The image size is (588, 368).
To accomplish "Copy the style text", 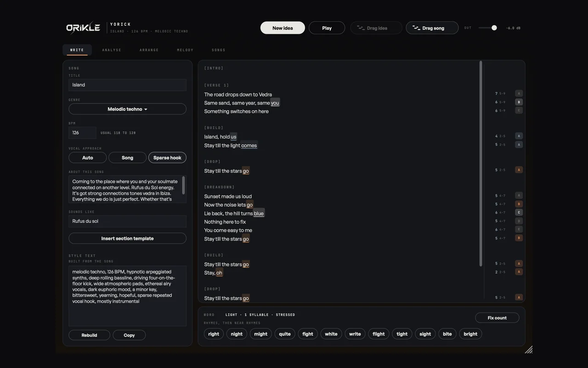I will coord(129,335).
